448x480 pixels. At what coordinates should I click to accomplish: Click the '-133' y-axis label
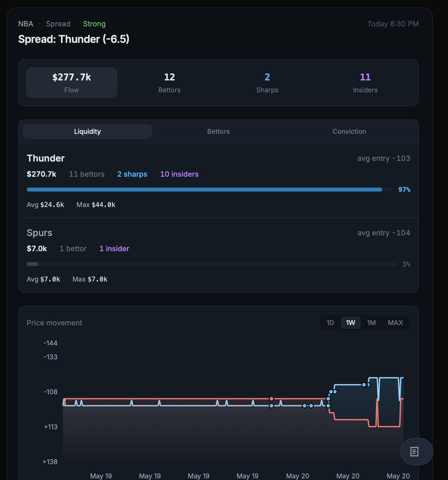[51, 357]
